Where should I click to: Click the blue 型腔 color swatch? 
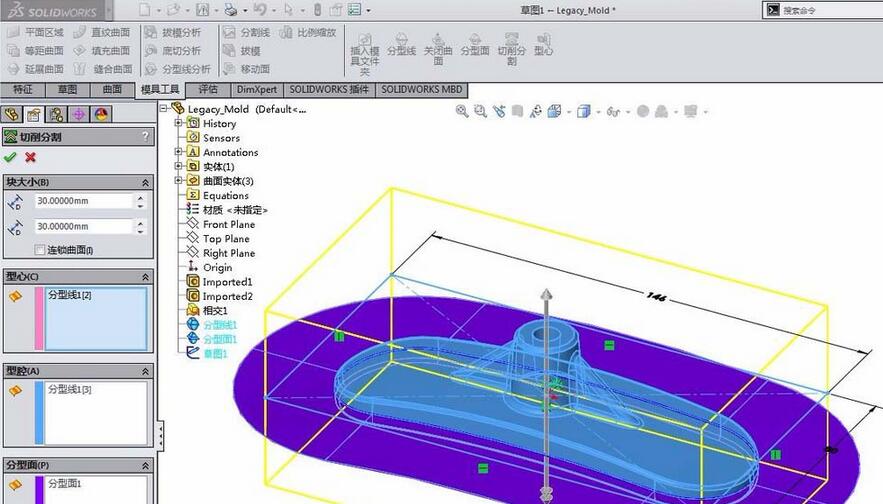pyautogui.click(x=39, y=413)
